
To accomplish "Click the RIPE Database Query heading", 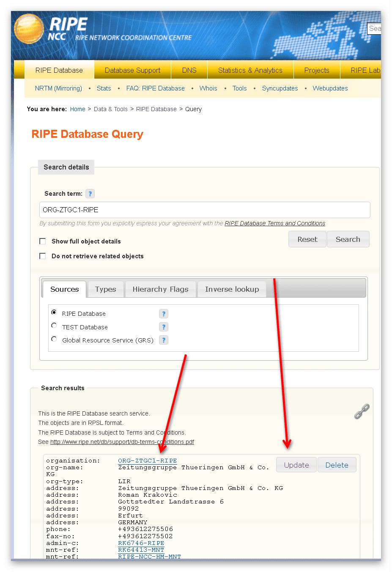I will coord(88,134).
